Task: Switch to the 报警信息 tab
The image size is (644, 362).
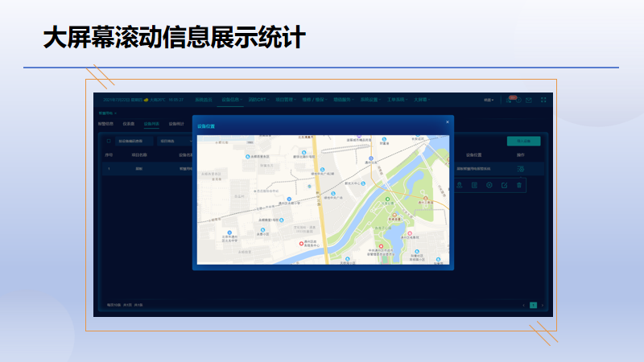Action: [x=105, y=124]
